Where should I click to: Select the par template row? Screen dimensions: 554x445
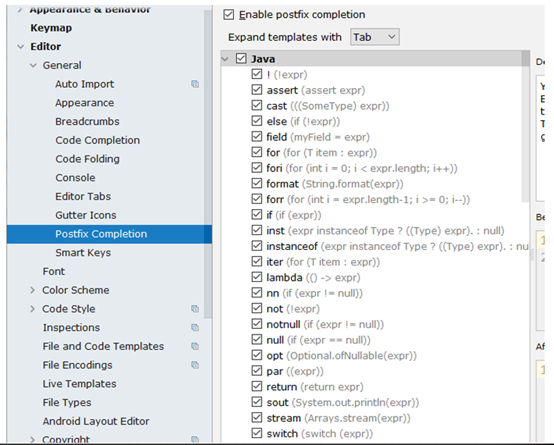pyautogui.click(x=295, y=371)
